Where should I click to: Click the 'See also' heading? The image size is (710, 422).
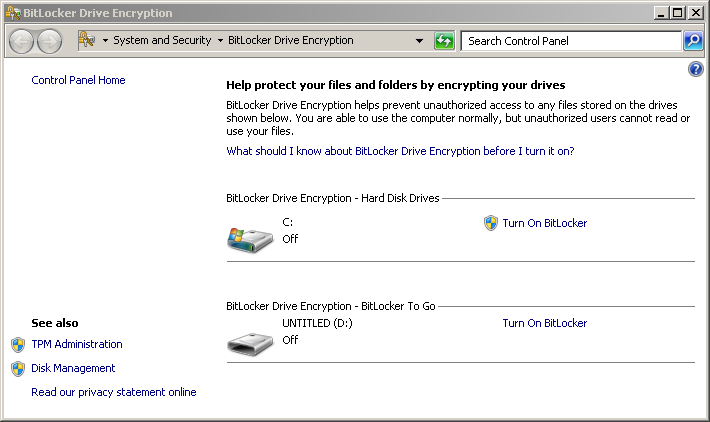click(55, 323)
